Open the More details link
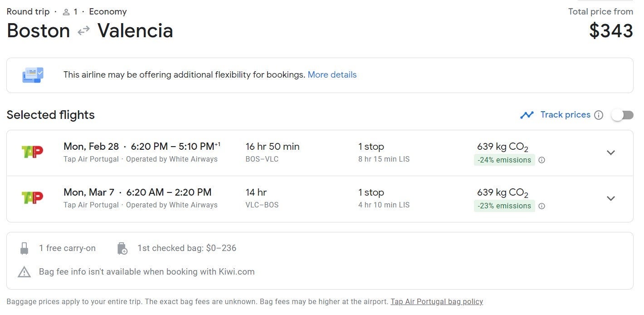 pyautogui.click(x=332, y=75)
